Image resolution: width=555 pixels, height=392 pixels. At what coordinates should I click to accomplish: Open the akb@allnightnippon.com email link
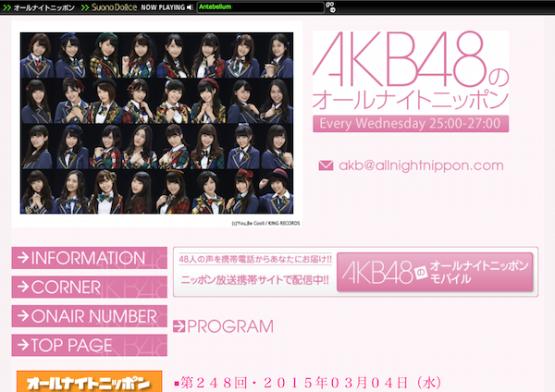[x=421, y=165]
